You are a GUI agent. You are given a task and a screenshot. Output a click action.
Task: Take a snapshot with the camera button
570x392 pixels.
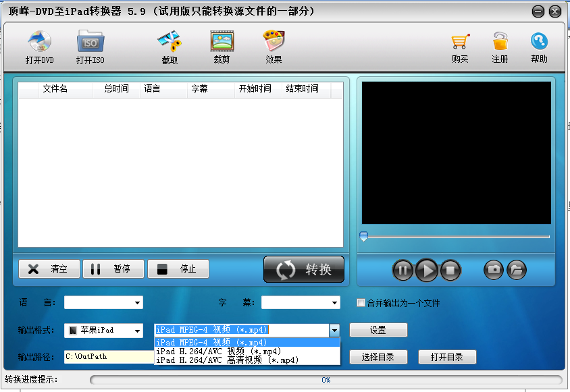[x=493, y=270]
